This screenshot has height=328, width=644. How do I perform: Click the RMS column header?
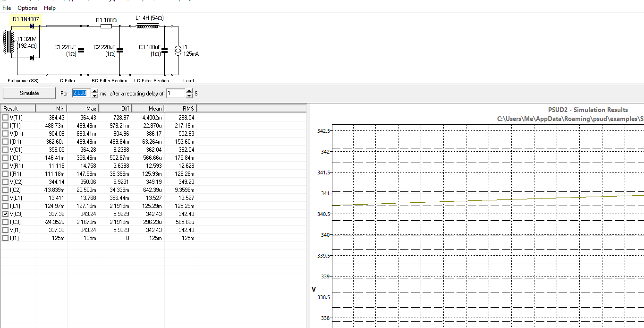tap(180, 108)
